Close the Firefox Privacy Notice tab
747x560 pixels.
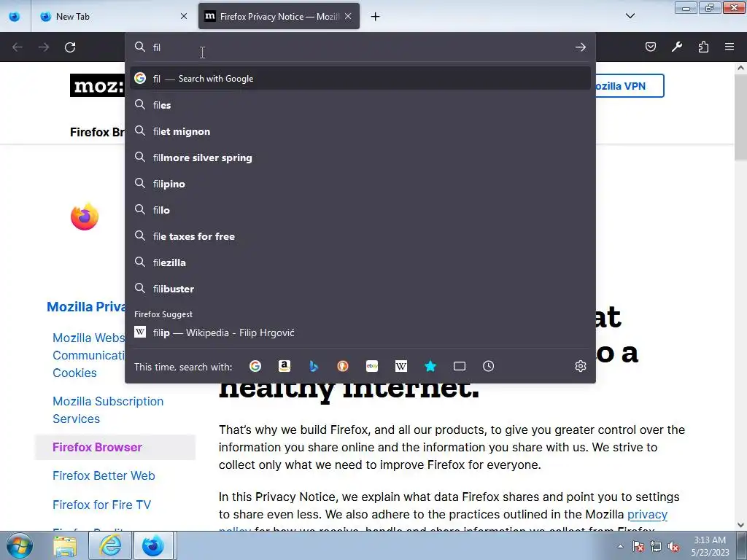pos(348,17)
